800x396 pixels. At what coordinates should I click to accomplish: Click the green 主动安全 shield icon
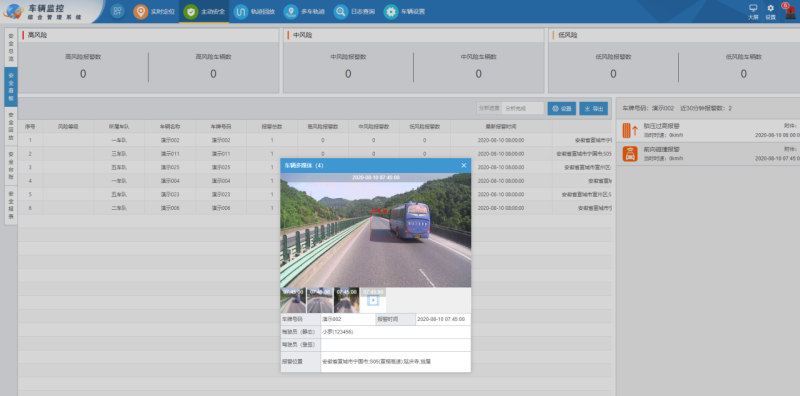click(191, 11)
